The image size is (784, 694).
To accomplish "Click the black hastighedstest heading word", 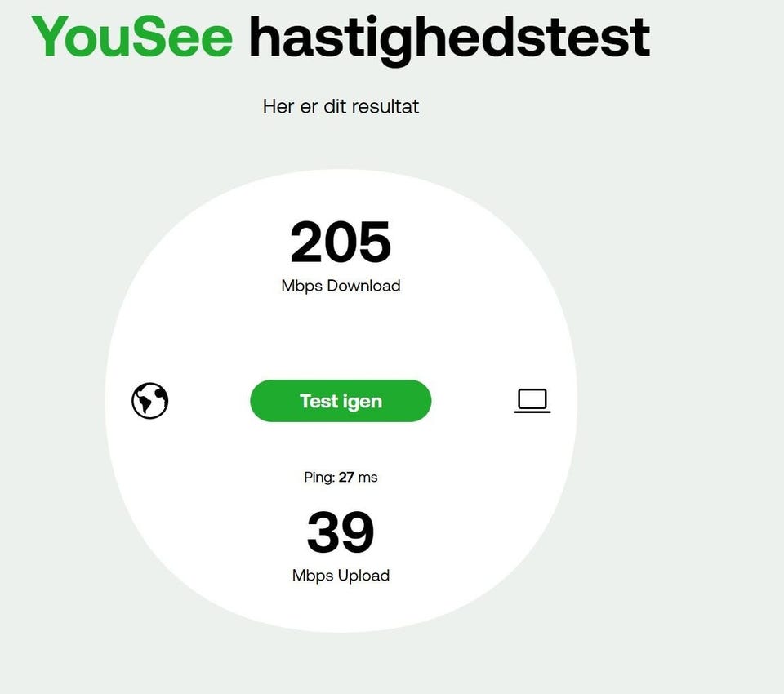I will pos(449,38).
